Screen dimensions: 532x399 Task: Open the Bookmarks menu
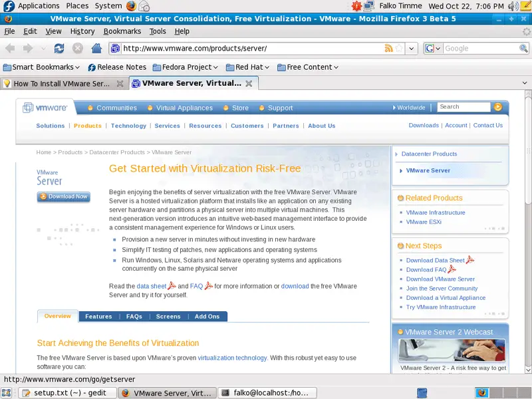tap(122, 31)
